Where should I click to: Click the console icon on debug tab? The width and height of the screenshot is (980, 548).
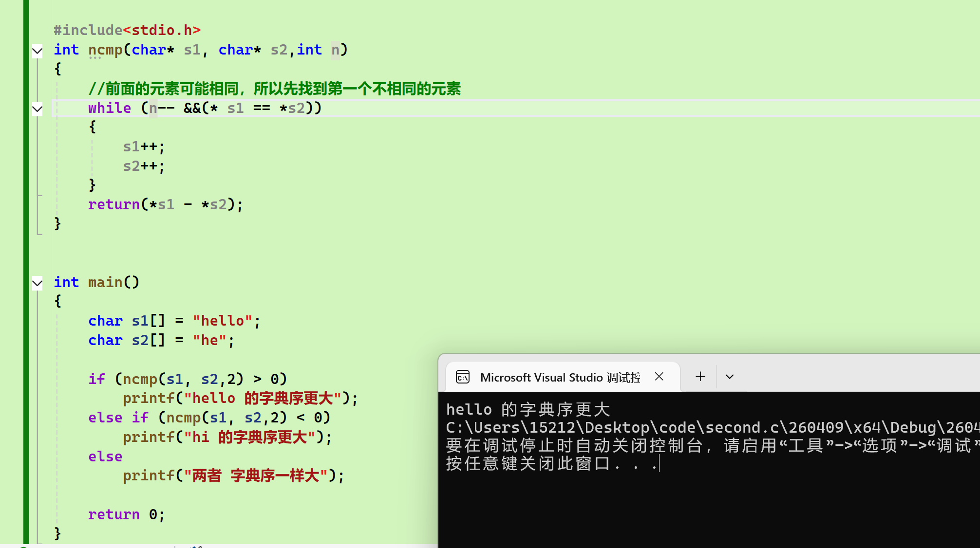[463, 377]
